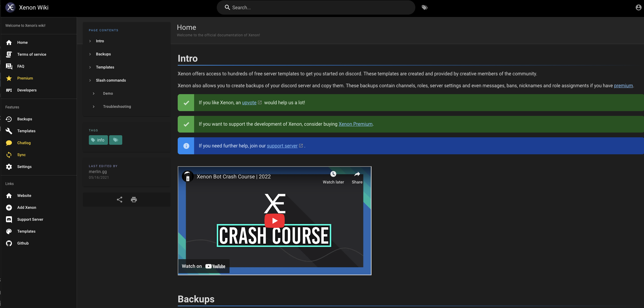This screenshot has width=644, height=308.
Task: Open Premium in the sidebar menu
Action: pyautogui.click(x=25, y=78)
